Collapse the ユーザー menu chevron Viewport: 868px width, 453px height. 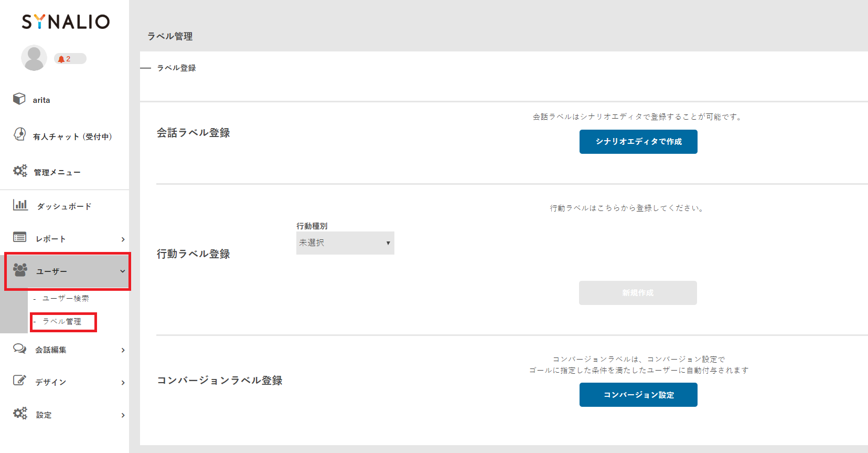[123, 271]
